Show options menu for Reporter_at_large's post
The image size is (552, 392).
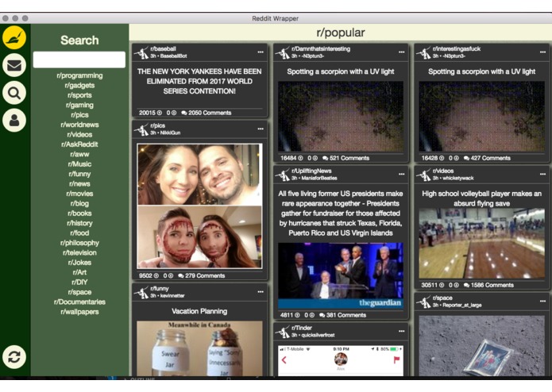pos(542,301)
